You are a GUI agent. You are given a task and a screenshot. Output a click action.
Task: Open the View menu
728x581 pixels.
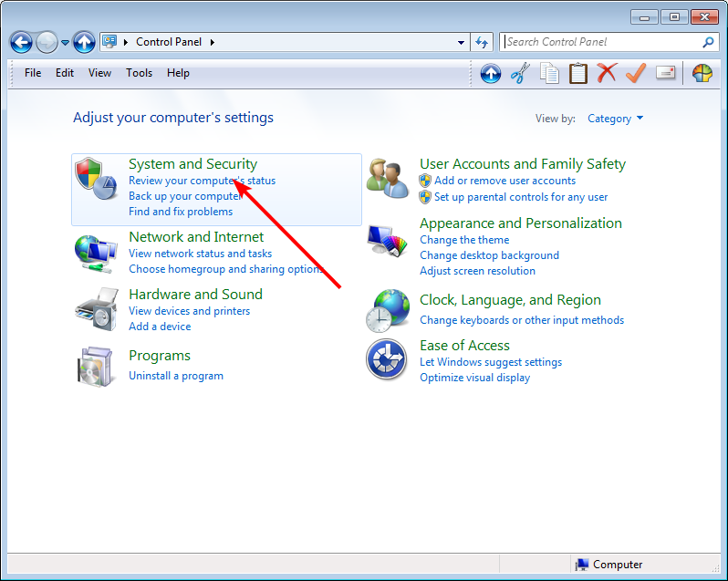click(99, 73)
